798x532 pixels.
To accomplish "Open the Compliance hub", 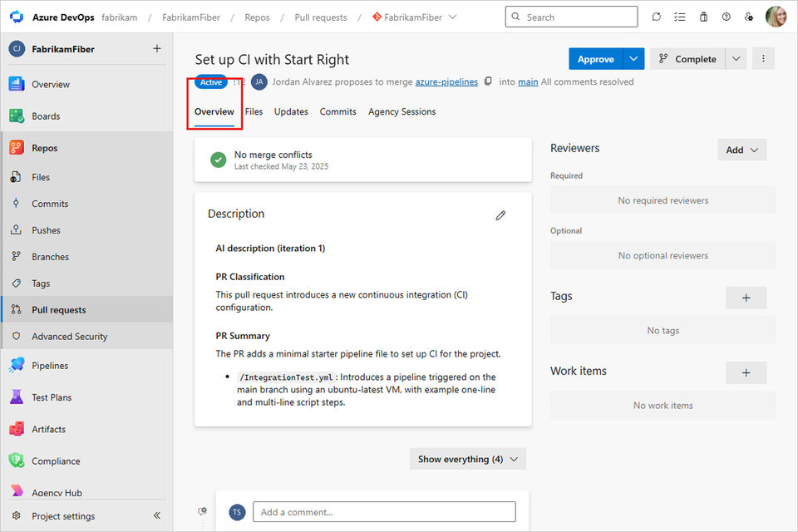I will pyautogui.click(x=56, y=461).
